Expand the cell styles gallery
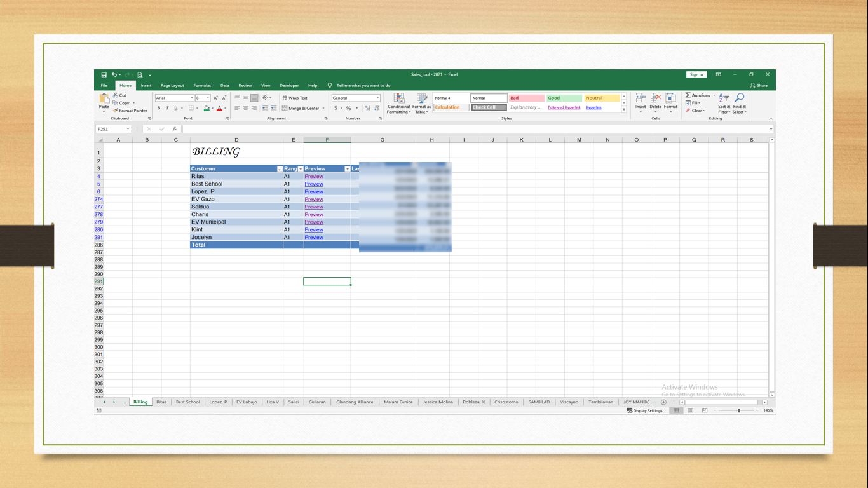 pos(624,110)
